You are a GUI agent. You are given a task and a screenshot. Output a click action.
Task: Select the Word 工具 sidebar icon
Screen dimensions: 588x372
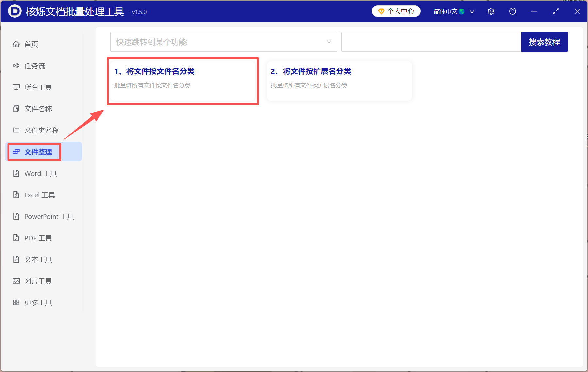[16, 173]
